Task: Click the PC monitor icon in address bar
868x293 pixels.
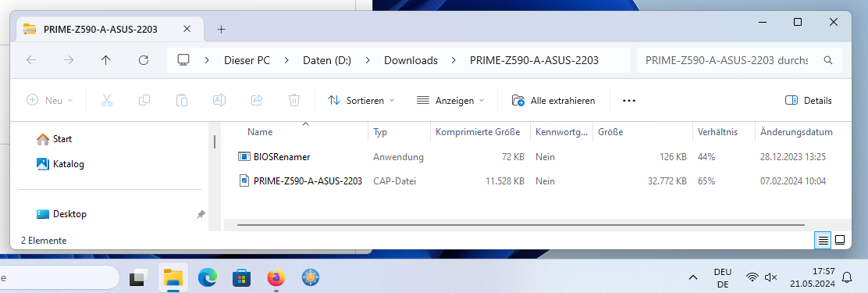Action: pyautogui.click(x=183, y=60)
